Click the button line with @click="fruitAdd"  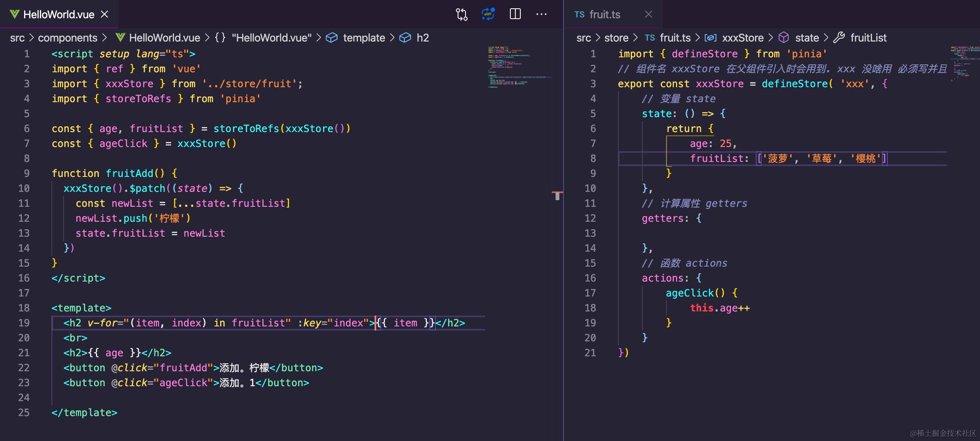click(193, 367)
